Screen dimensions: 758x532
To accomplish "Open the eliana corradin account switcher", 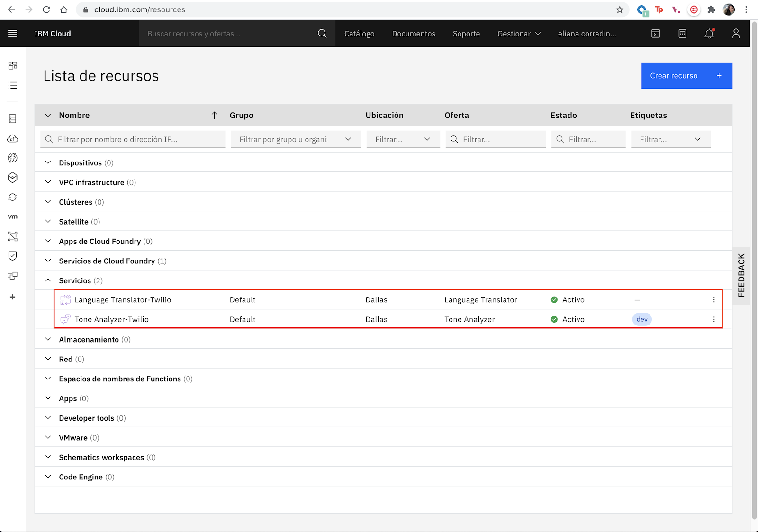I will [x=587, y=34].
